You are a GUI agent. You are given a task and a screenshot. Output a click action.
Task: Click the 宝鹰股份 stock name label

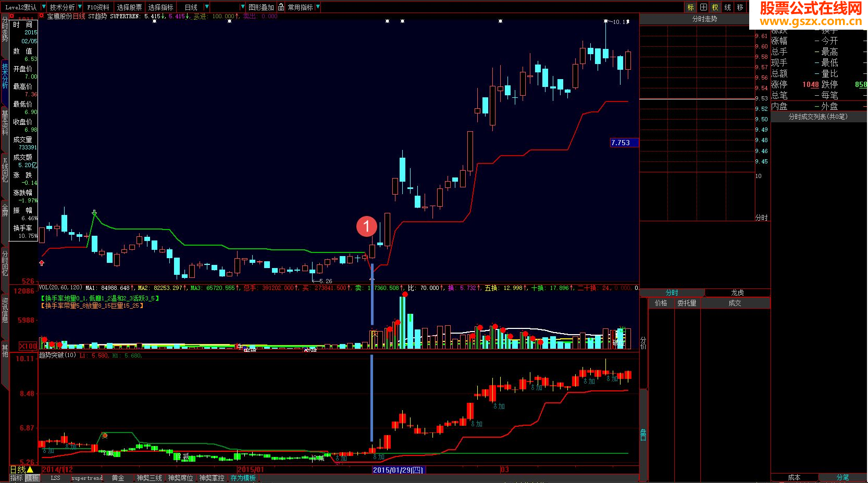coord(59,16)
